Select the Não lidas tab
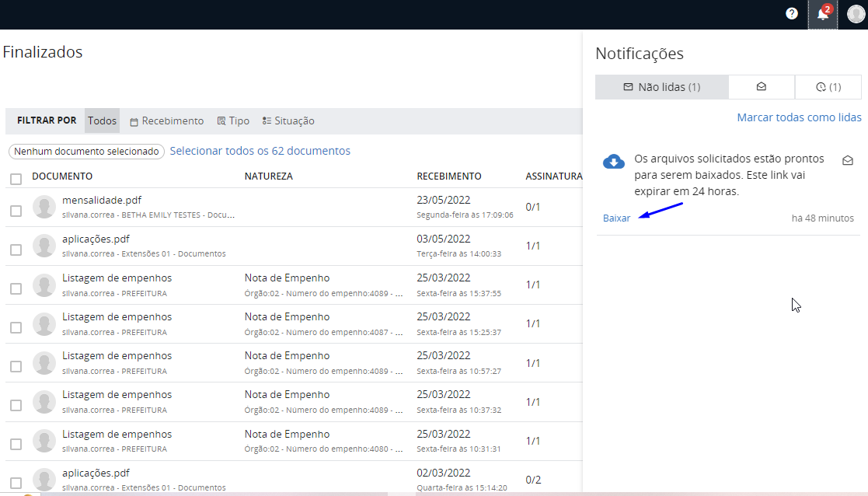The width and height of the screenshot is (868, 496). 661,87
